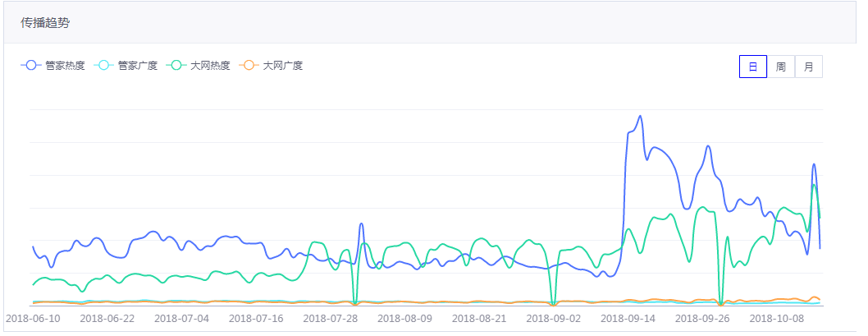Select the 日 (daily) view button
Screen dimensions: 868x336
[753, 67]
